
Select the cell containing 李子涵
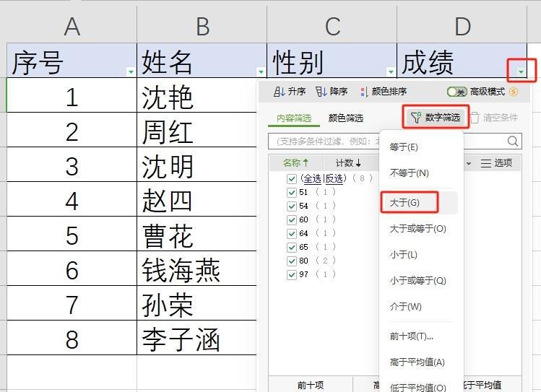pyautogui.click(x=196, y=338)
